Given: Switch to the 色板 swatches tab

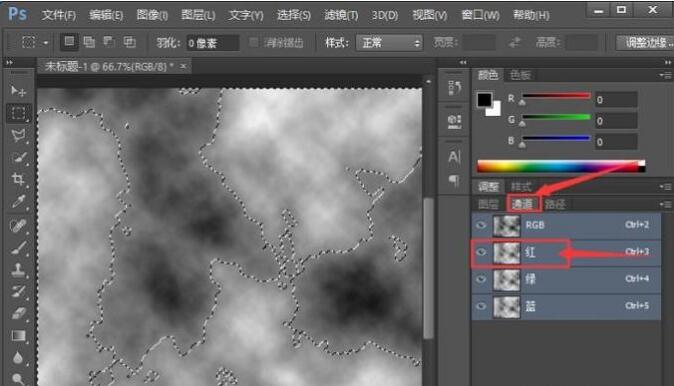Looking at the screenshot, I should 520,75.
